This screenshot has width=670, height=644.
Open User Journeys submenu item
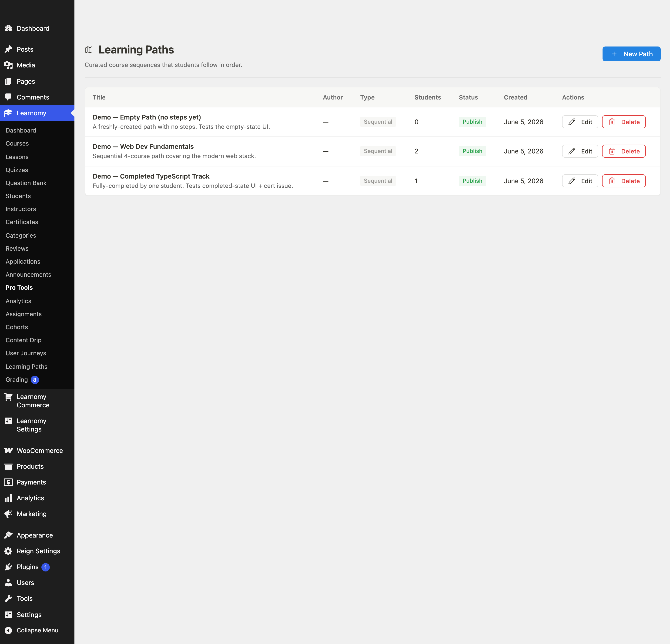[26, 353]
